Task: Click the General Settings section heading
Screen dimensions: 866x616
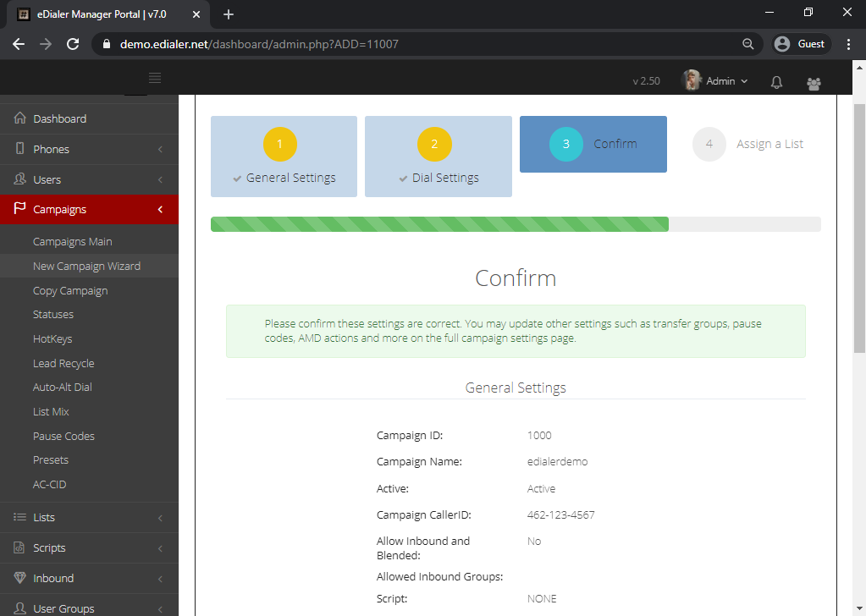Action: click(x=516, y=388)
